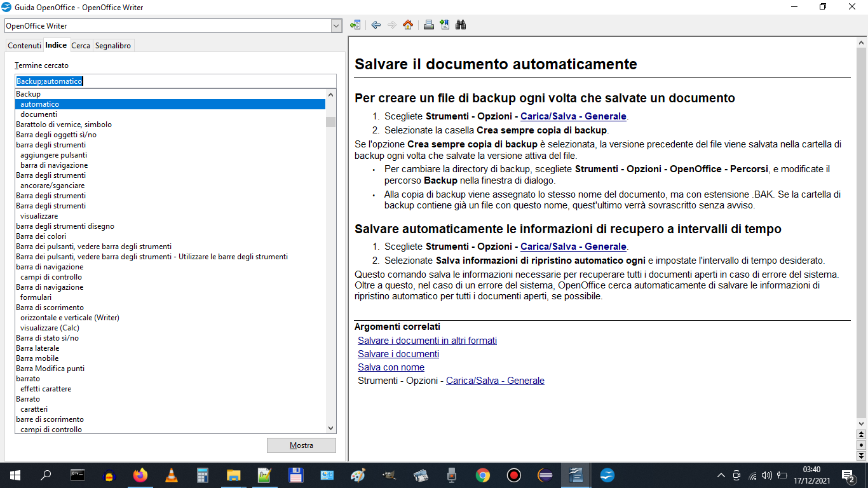Select 'Barattolo di vernice, simbolo' entry
This screenshot has width=868, height=488.
pyautogui.click(x=170, y=125)
